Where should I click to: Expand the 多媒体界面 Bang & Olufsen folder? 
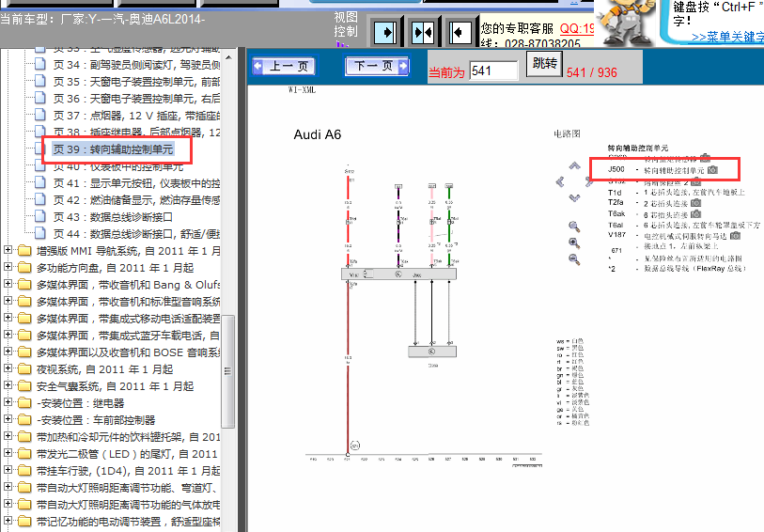[x=8, y=284]
